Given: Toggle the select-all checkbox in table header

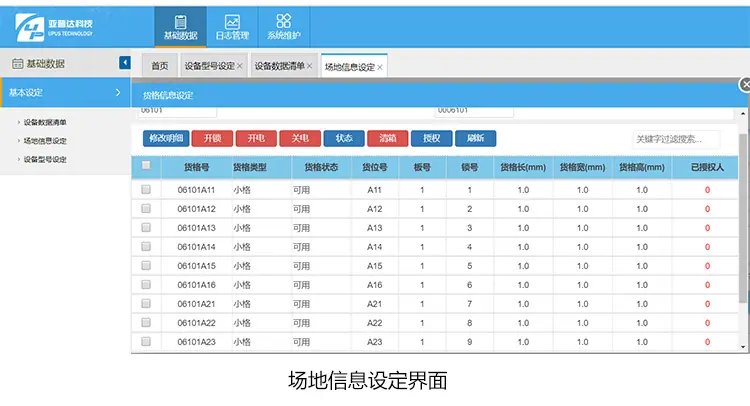Looking at the screenshot, I should click(146, 165).
